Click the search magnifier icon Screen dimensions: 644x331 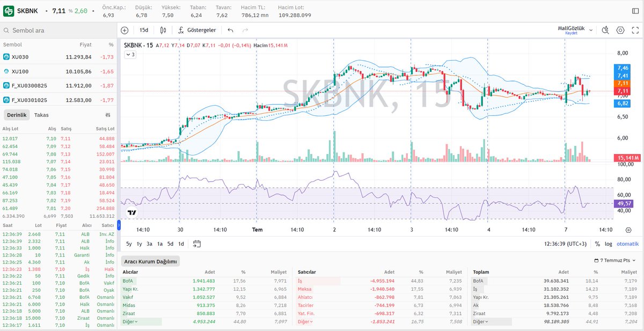pos(6,31)
